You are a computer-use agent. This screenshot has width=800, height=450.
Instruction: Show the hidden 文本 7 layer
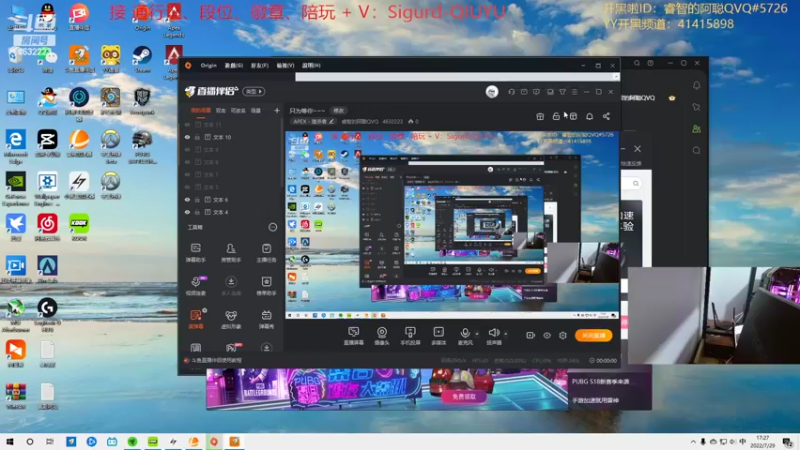(187, 174)
